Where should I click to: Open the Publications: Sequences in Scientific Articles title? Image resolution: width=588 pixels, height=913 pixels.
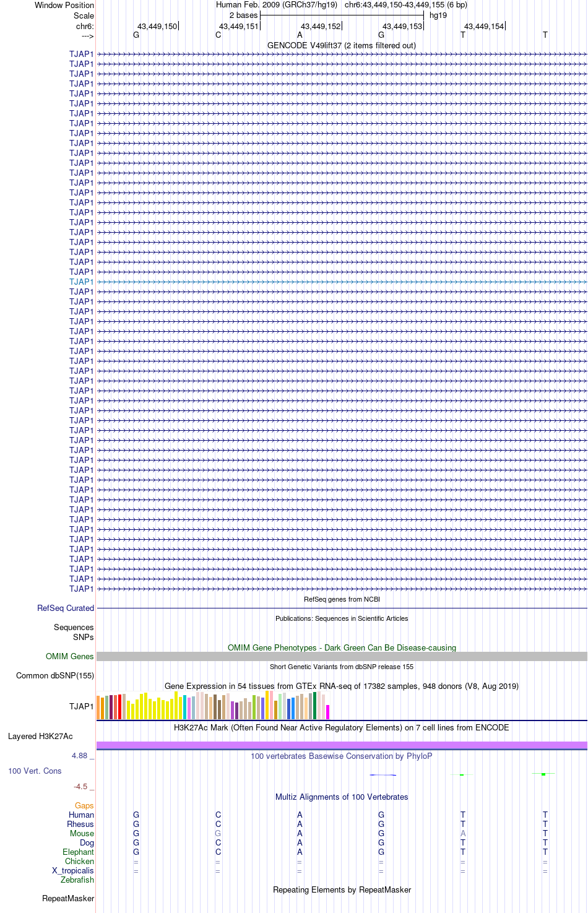(x=342, y=618)
